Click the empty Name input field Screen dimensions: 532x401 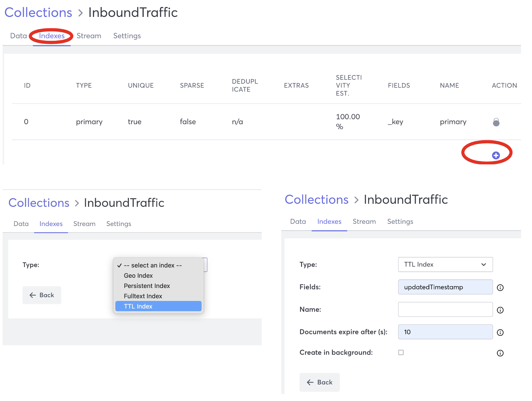(x=445, y=310)
